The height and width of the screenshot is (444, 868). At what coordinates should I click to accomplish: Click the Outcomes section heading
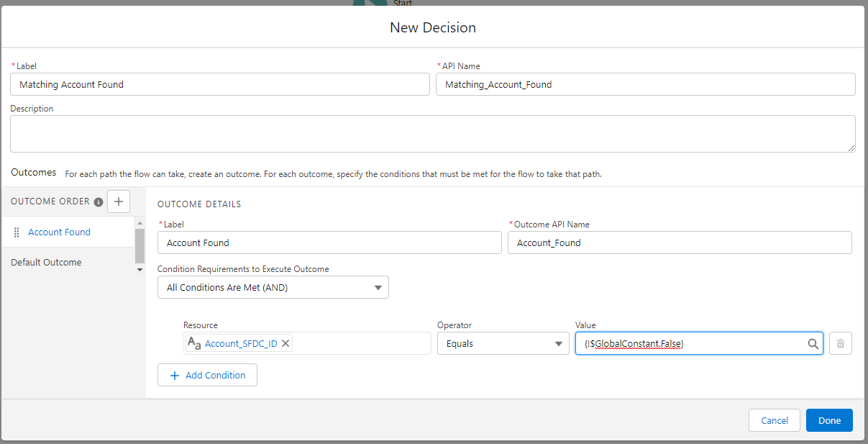tap(34, 173)
